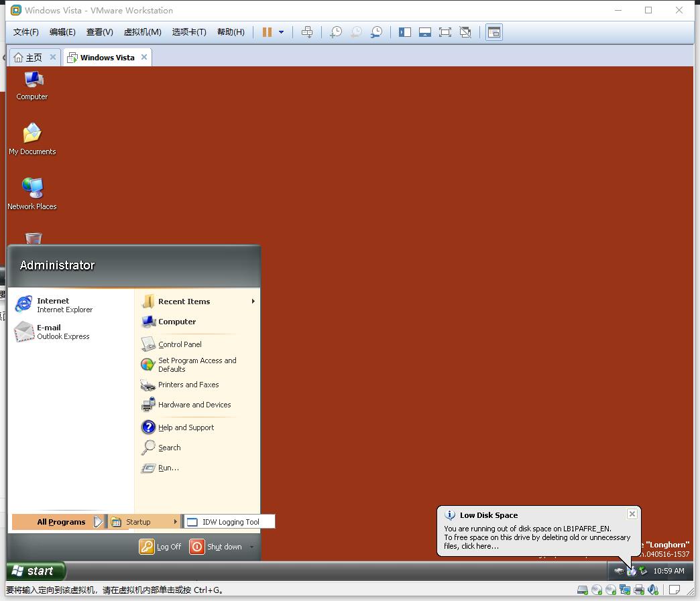Select the Recycle Bin desktop icon

pyautogui.click(x=34, y=239)
